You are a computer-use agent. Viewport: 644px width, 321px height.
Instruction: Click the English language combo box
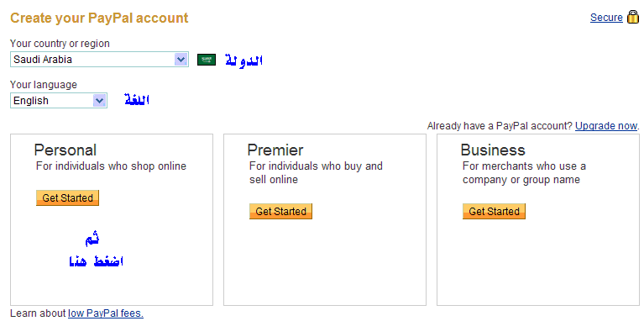(59, 101)
